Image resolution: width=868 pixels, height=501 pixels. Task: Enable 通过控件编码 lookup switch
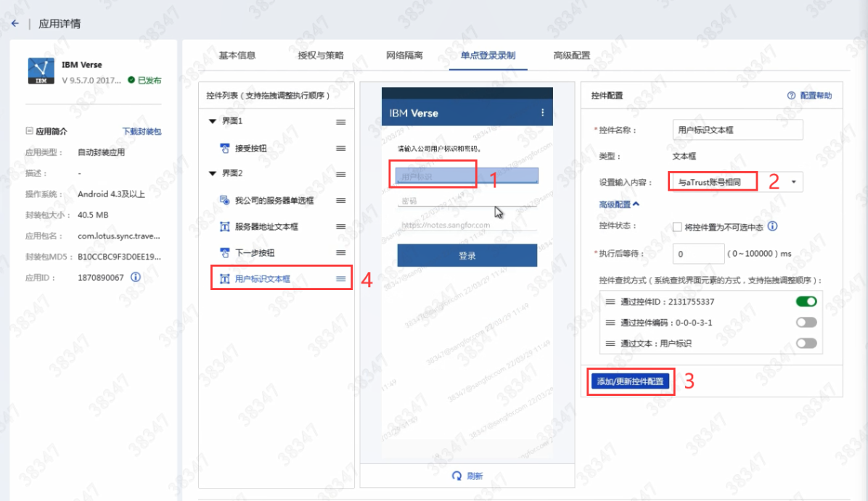[x=806, y=323]
